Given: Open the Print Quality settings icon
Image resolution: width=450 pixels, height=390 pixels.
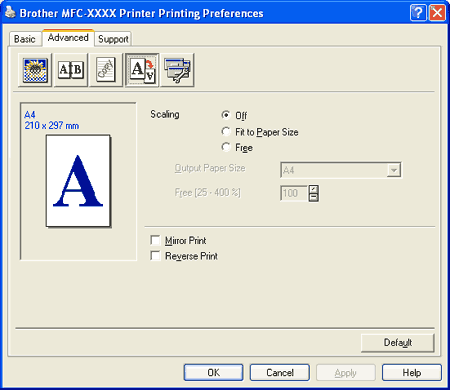Looking at the screenshot, I should pos(35,70).
